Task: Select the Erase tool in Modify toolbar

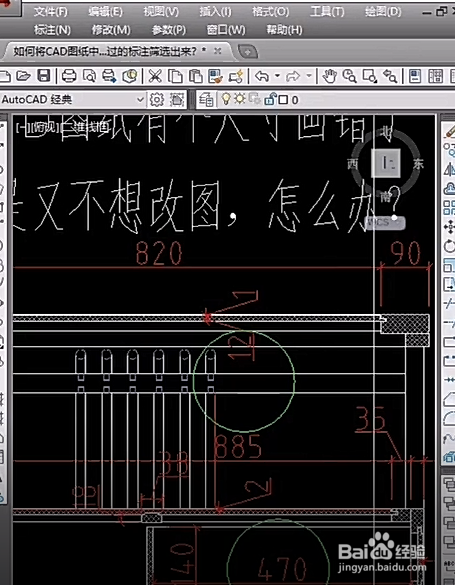Action: click(x=449, y=131)
